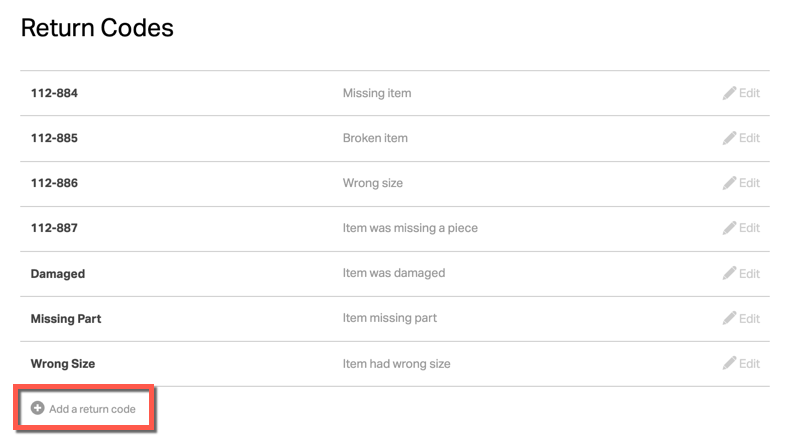Click the Return Codes page heading
This screenshot has width=797, height=438.
pyautogui.click(x=97, y=28)
